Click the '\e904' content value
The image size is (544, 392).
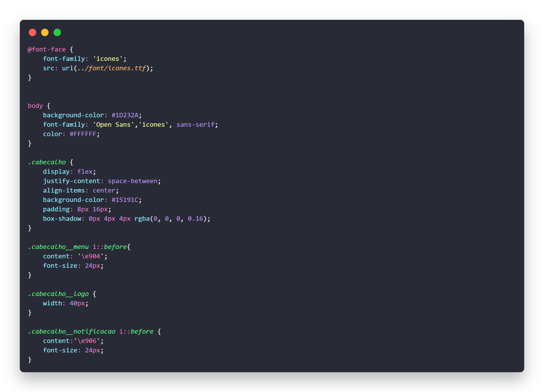(x=91, y=256)
